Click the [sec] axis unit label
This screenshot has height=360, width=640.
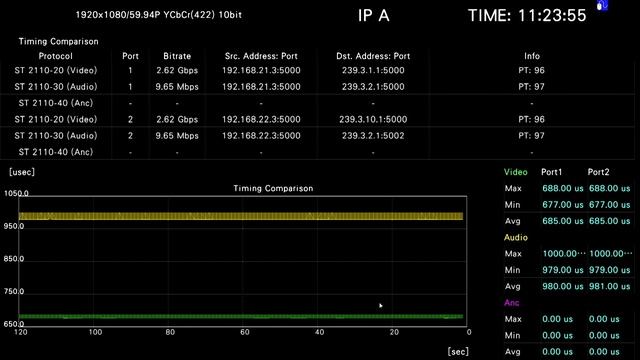point(458,351)
